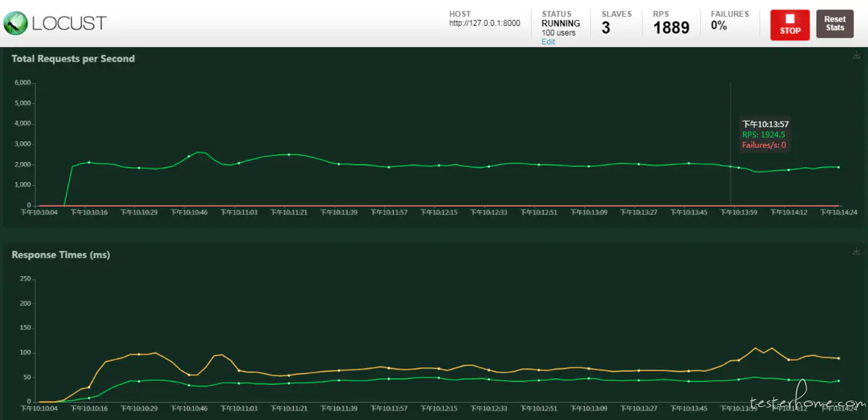The height and width of the screenshot is (420, 868).
Task: Select the host URL http://127.0.0.1:8000
Action: 485,23
